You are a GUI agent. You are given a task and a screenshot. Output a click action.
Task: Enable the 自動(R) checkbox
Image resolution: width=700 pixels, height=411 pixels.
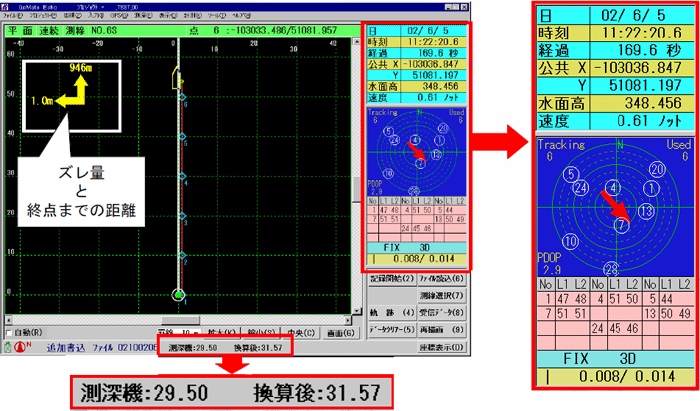tap(9, 333)
